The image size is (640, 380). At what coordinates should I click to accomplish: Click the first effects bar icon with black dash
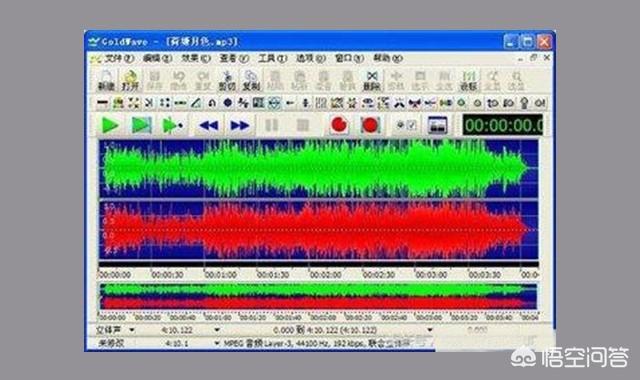coord(102,103)
